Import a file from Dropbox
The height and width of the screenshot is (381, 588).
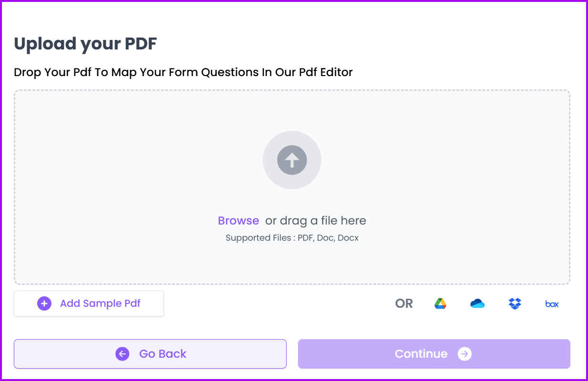[514, 303]
